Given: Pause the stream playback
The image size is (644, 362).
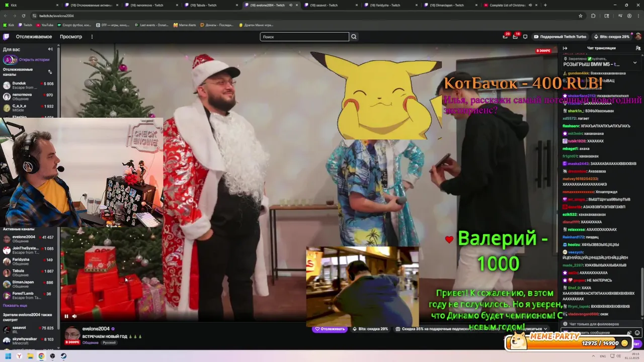Looking at the screenshot, I should pyautogui.click(x=66, y=316).
